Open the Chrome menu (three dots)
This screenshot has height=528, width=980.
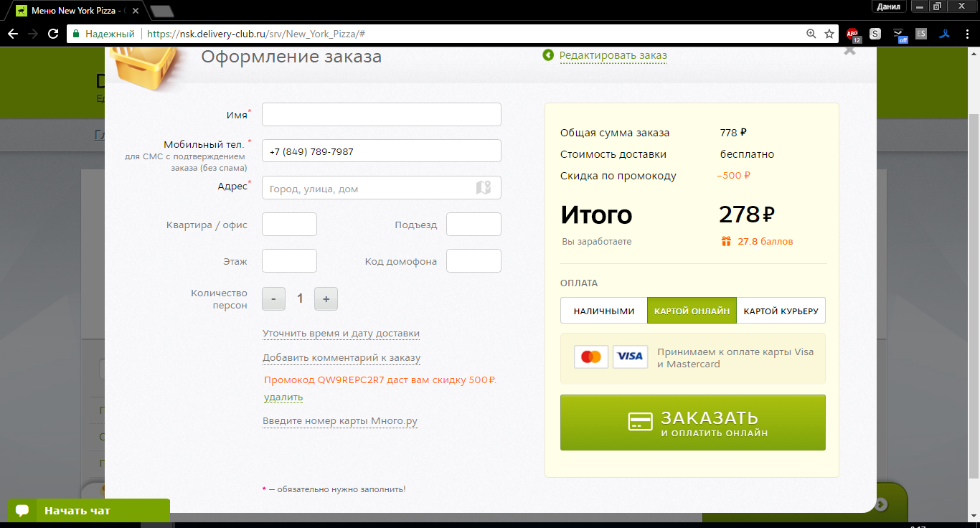[966, 34]
